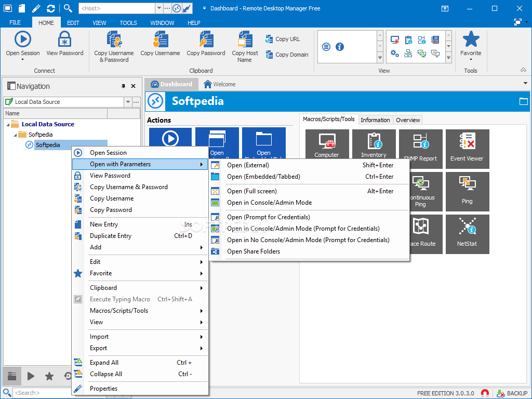Open the HOME ribbon tab

[46, 23]
